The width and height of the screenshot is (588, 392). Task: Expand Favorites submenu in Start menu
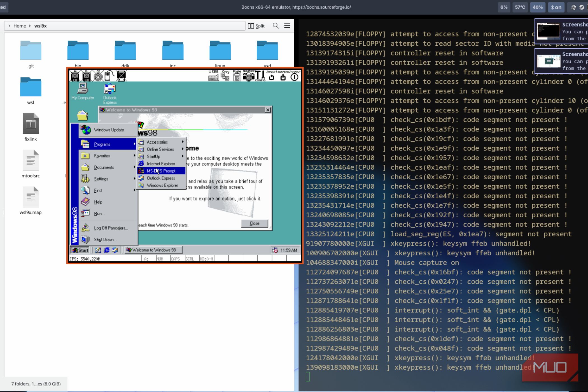tap(108, 156)
